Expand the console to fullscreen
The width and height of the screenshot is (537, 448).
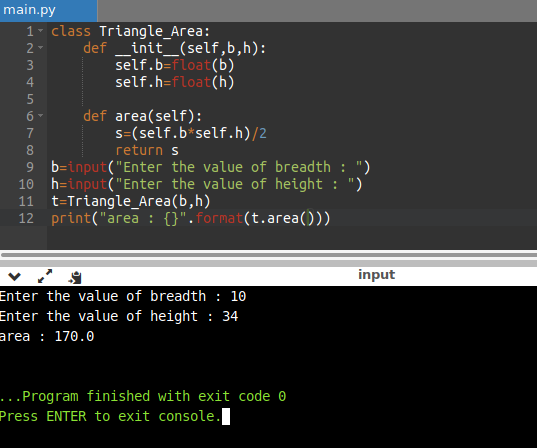(45, 276)
